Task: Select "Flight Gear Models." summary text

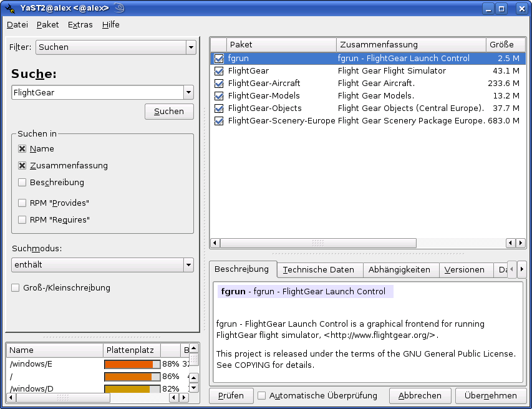Action: [x=376, y=96]
